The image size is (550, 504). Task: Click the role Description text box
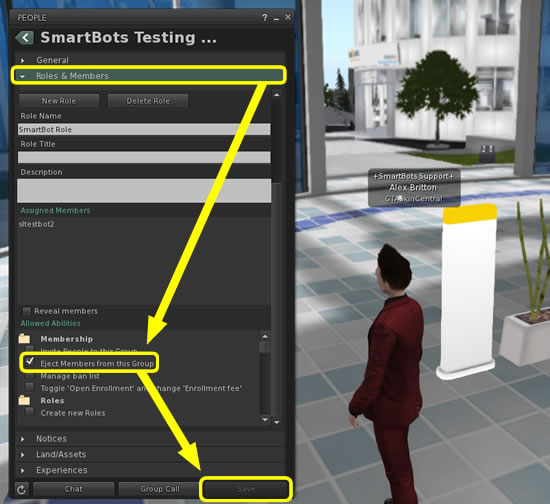click(144, 191)
